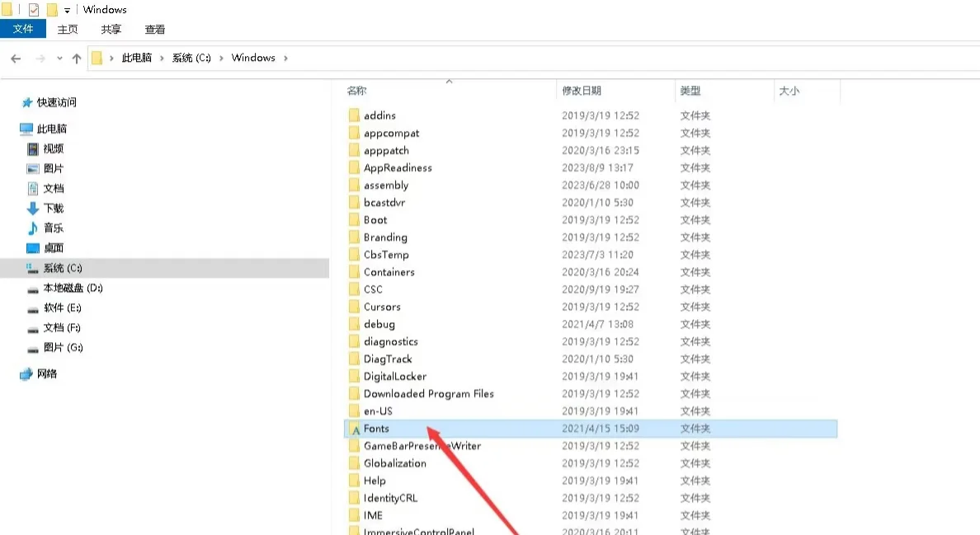980x535 pixels.
Task: Select the en-US folder name
Action: [x=378, y=411]
